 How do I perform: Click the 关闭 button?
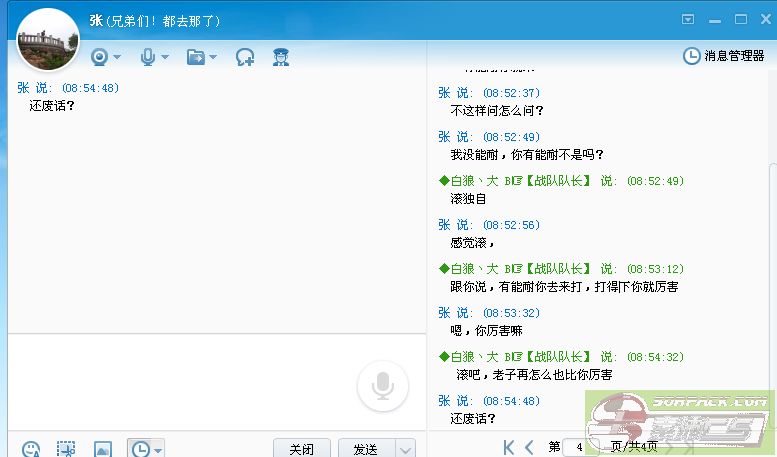click(301, 449)
